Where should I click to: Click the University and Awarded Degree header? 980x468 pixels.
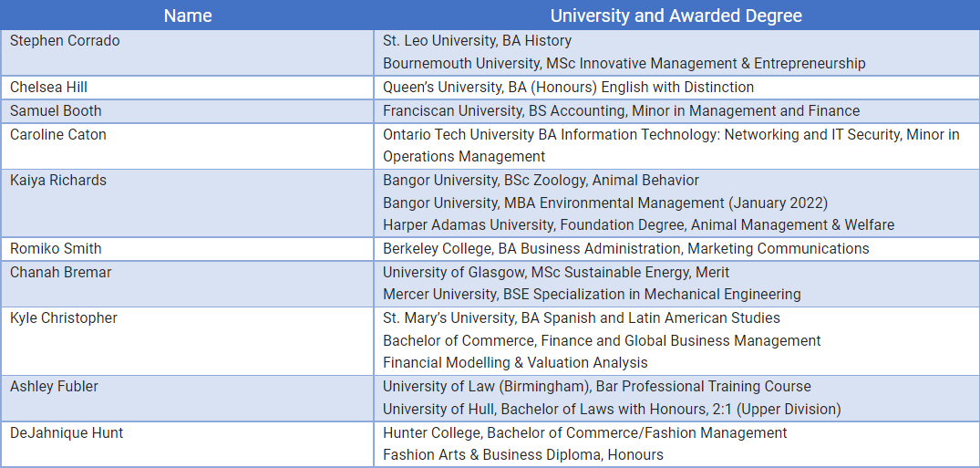pos(676,16)
